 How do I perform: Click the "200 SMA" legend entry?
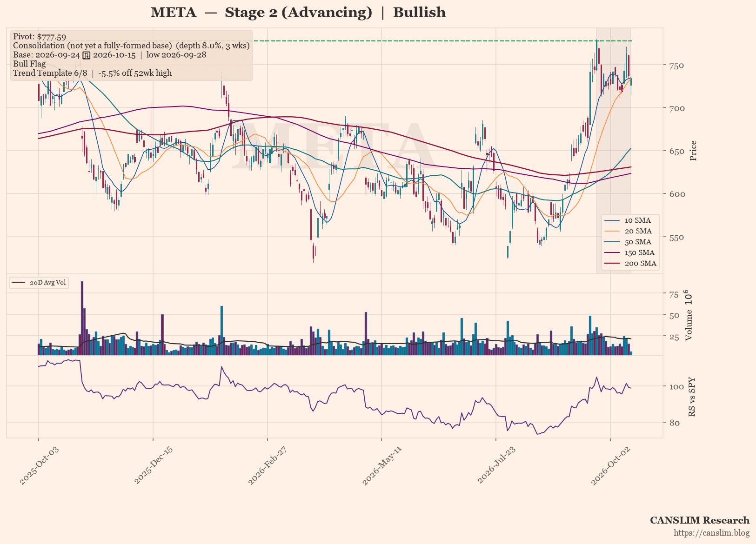(x=629, y=263)
